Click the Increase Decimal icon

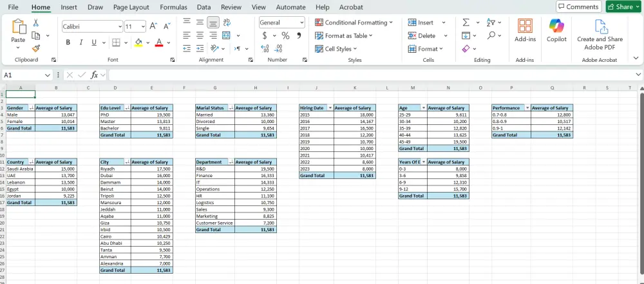click(265, 48)
